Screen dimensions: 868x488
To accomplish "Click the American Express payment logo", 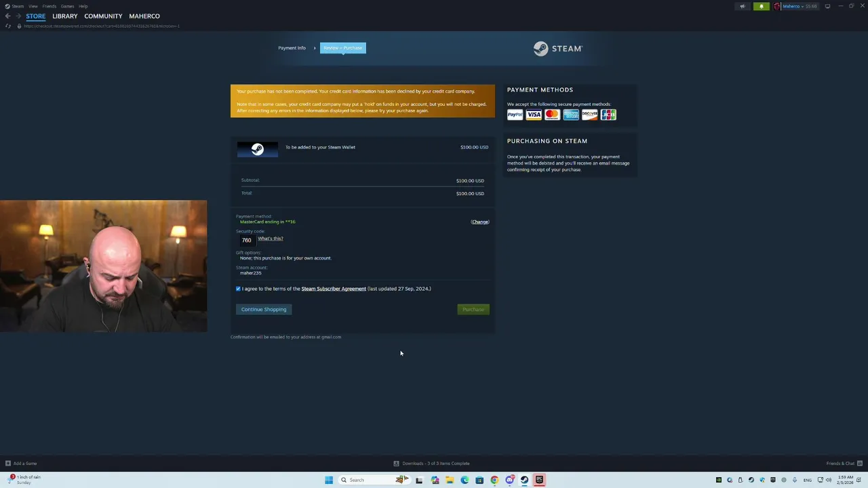I will 571,115.
